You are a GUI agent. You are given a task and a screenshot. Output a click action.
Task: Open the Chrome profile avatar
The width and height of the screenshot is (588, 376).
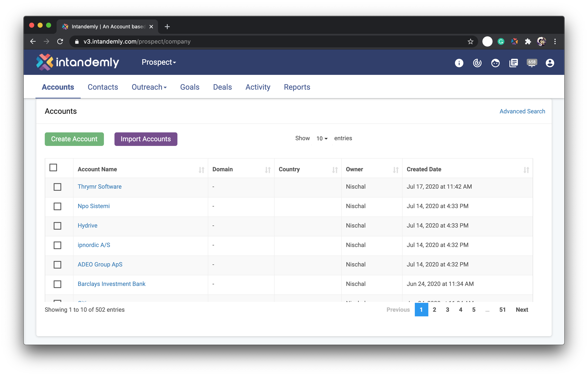coord(541,42)
